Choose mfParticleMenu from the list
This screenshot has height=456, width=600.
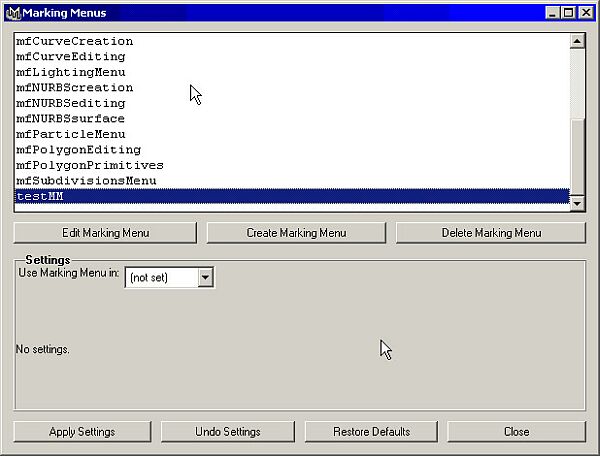point(71,134)
